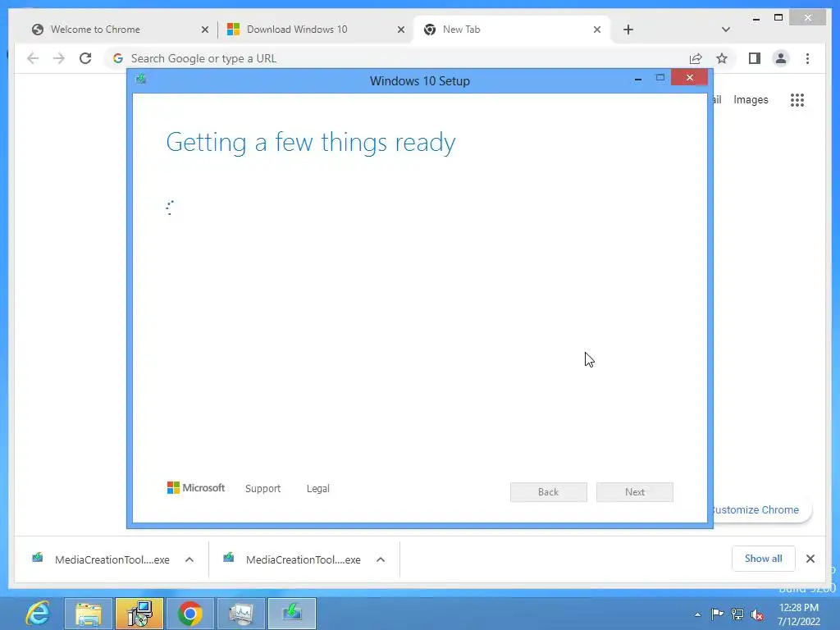
Task: Open the installer-and-computer taskbar icon
Action: (139, 614)
